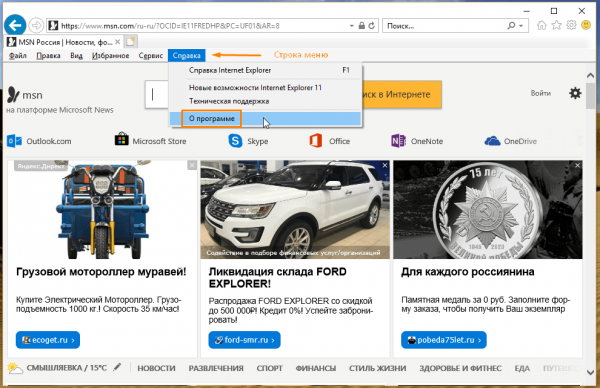
Task: Open the ЕДА category
Action: click(x=522, y=368)
